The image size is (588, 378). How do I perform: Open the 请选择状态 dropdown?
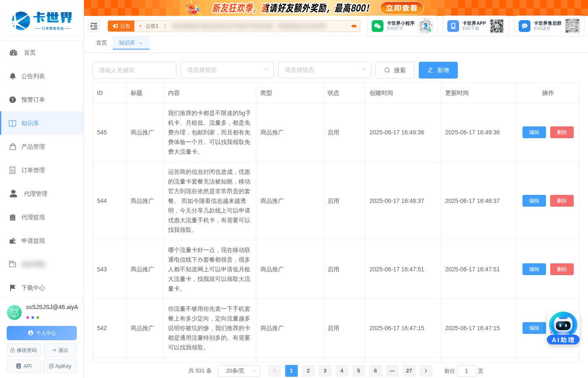(325, 70)
